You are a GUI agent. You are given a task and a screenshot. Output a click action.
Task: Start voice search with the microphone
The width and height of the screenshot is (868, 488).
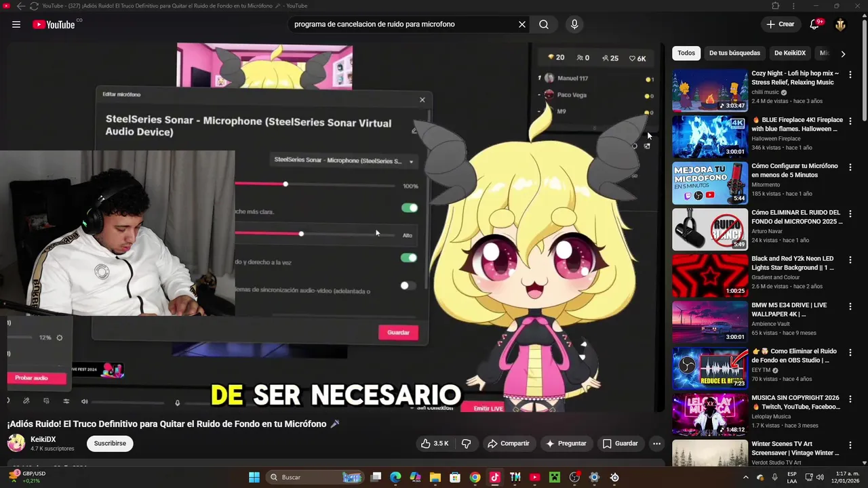click(x=574, y=24)
